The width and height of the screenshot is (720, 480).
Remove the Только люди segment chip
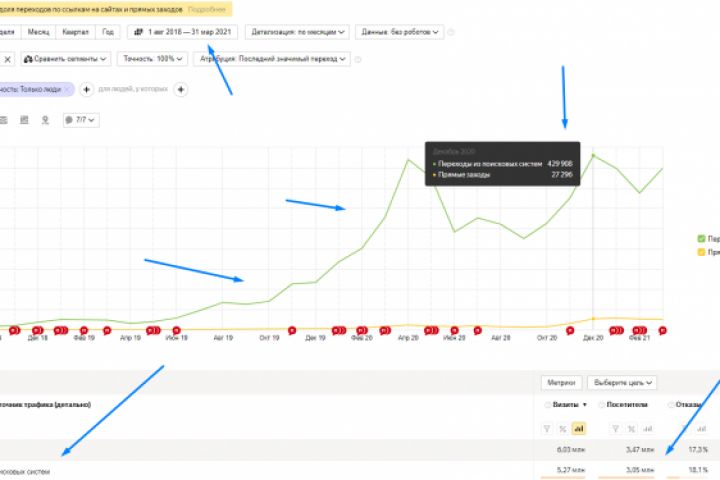(68, 89)
